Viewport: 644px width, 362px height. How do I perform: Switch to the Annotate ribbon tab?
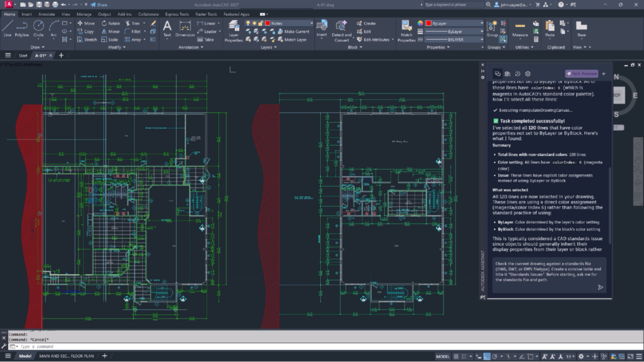pyautogui.click(x=47, y=14)
